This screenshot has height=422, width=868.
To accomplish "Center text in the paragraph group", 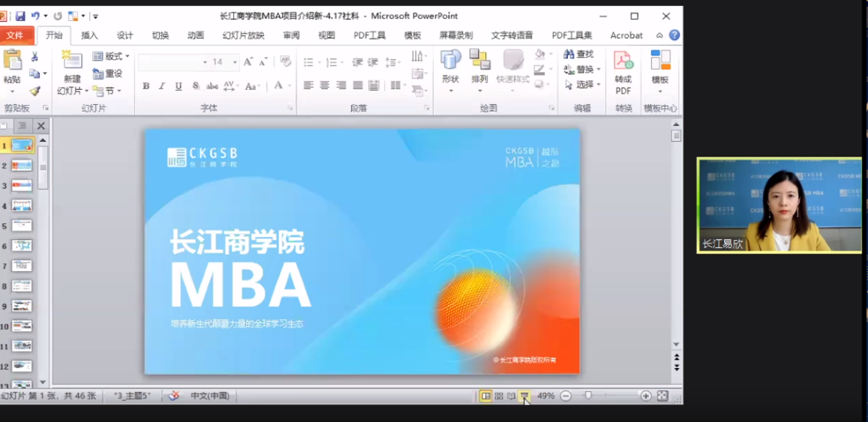I will pos(324,85).
